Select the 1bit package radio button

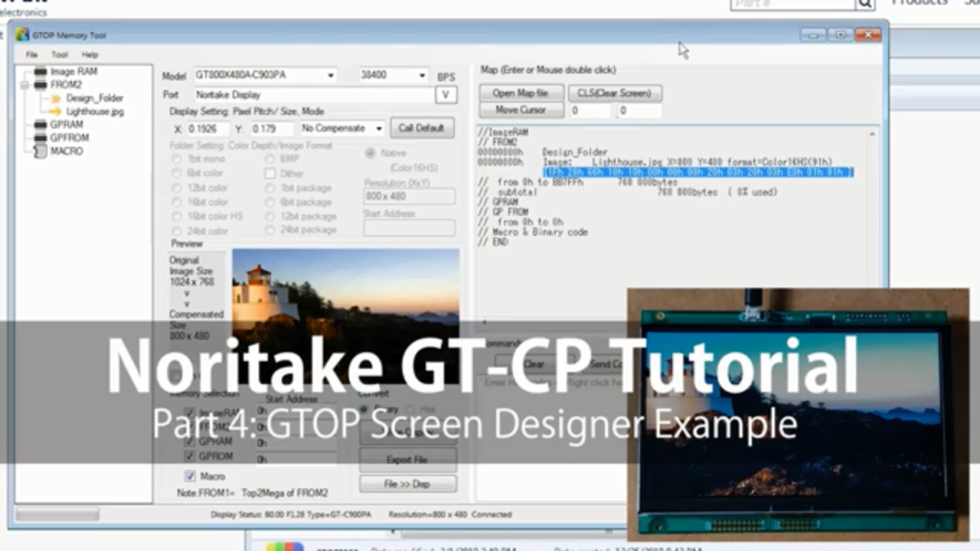pos(270,188)
